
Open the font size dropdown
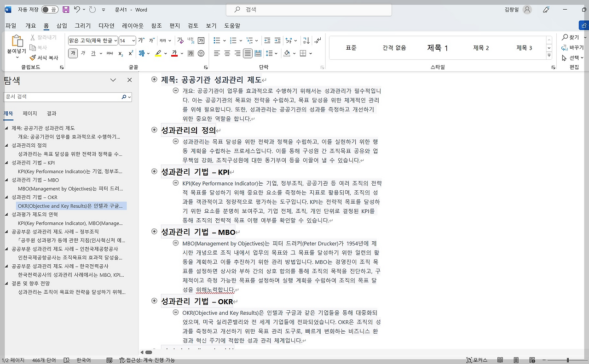[x=133, y=40]
